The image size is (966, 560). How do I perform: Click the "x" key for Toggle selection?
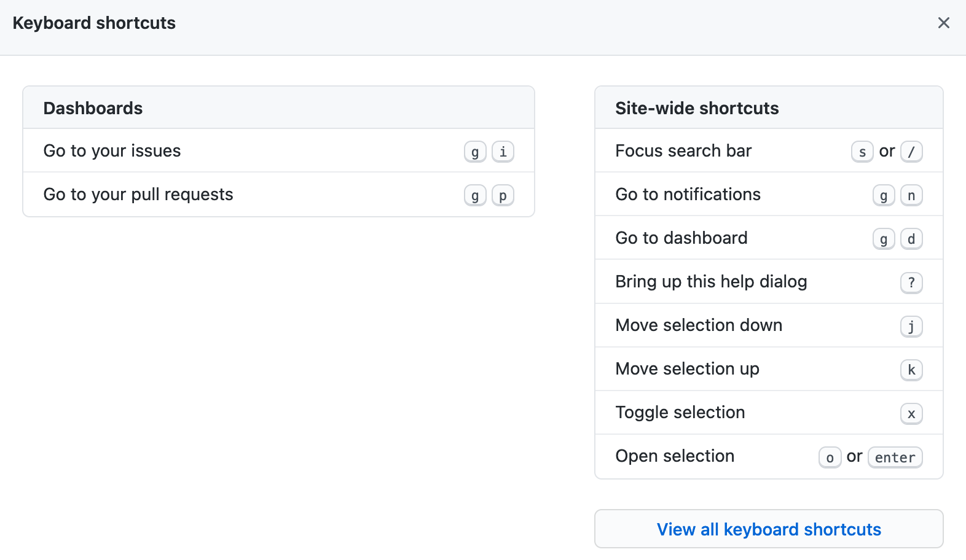[911, 414]
